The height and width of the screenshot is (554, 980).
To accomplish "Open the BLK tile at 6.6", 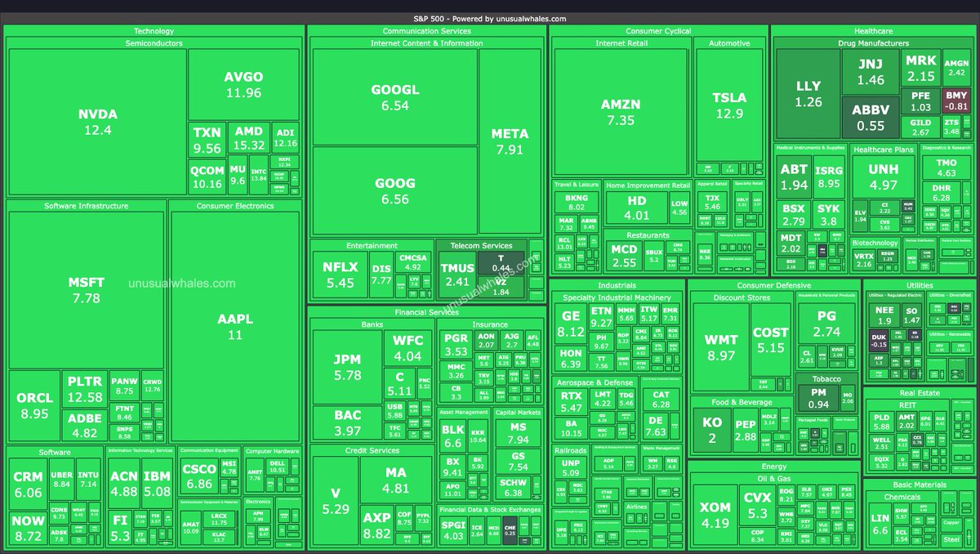I will [452, 436].
